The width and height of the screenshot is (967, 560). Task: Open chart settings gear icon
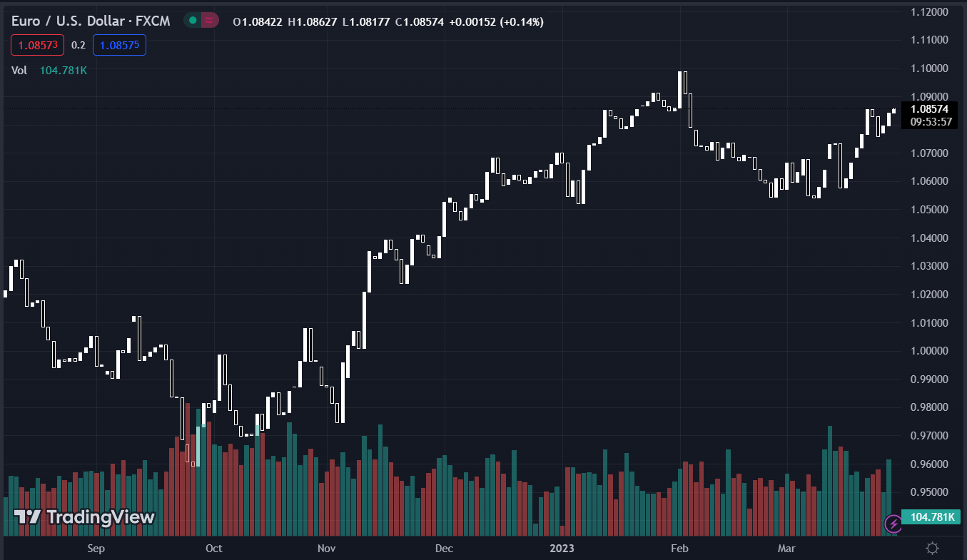[932, 548]
